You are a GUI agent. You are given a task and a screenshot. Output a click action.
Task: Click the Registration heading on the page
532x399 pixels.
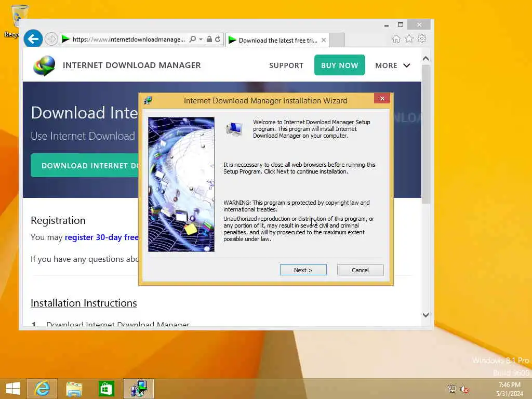58,220
